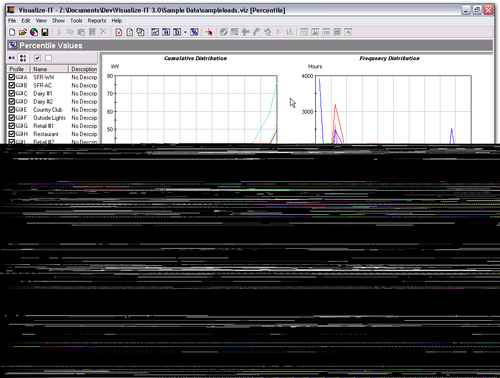This screenshot has width=500, height=378.
Task: Click the gray wrench toolbar icon
Action: coord(256,32)
